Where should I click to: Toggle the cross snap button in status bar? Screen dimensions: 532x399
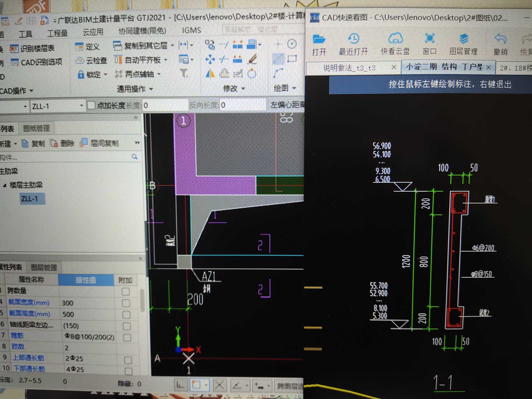point(219,385)
